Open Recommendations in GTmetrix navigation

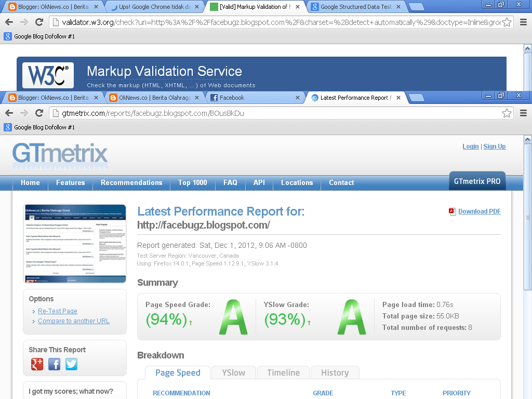(131, 182)
